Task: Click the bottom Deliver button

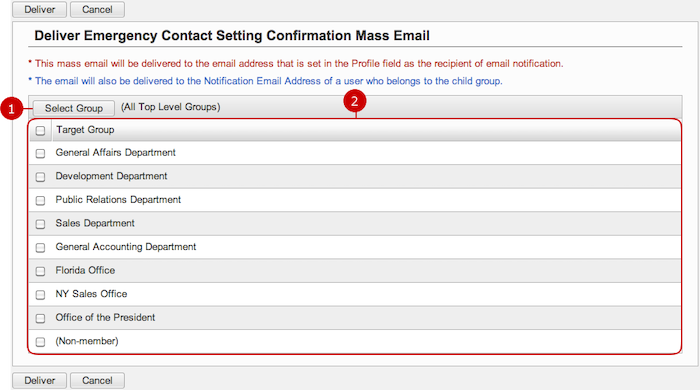Action: click(x=39, y=381)
